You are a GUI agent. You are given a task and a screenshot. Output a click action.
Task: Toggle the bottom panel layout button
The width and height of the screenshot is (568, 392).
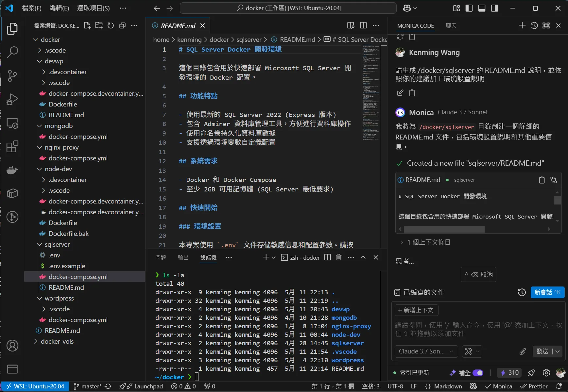click(482, 8)
